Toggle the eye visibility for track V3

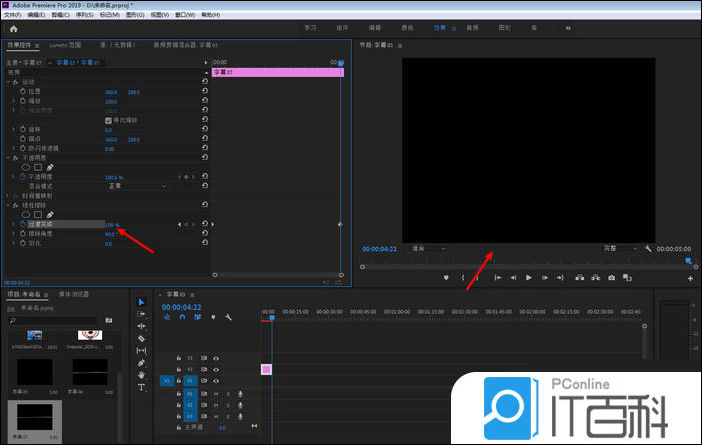pos(216,357)
